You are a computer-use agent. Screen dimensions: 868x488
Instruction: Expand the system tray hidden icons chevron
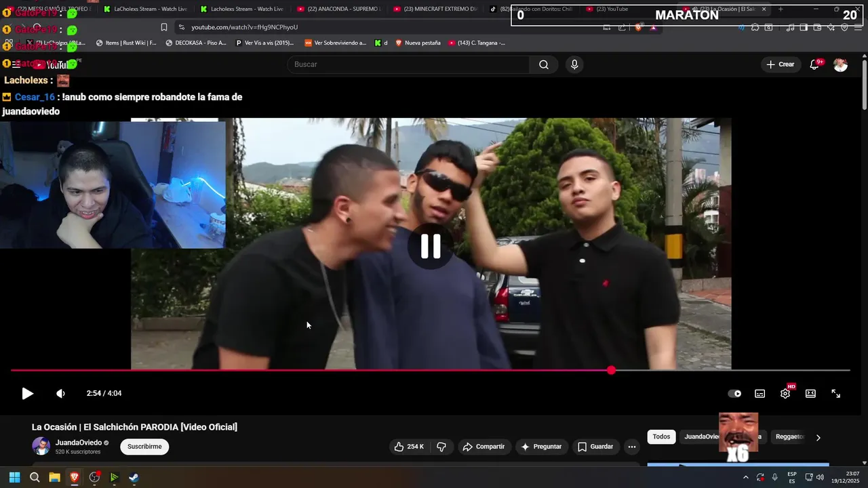pyautogui.click(x=745, y=477)
